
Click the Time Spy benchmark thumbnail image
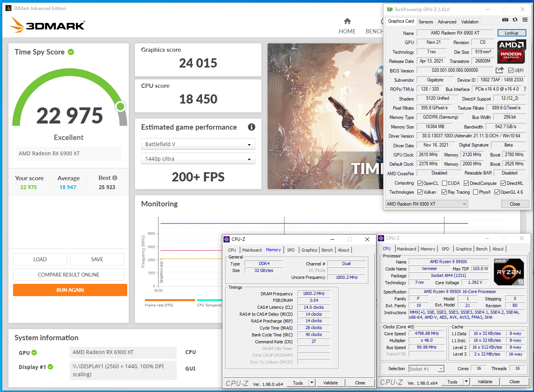pos(325,116)
